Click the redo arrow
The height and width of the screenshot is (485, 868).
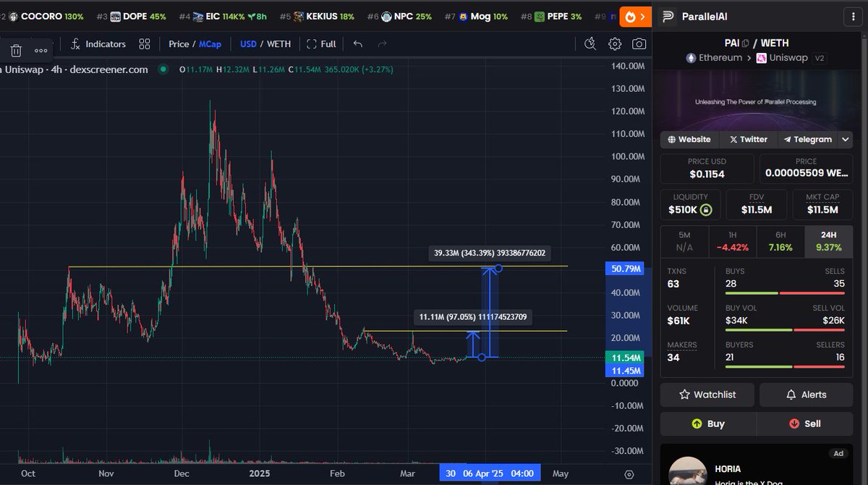point(382,44)
